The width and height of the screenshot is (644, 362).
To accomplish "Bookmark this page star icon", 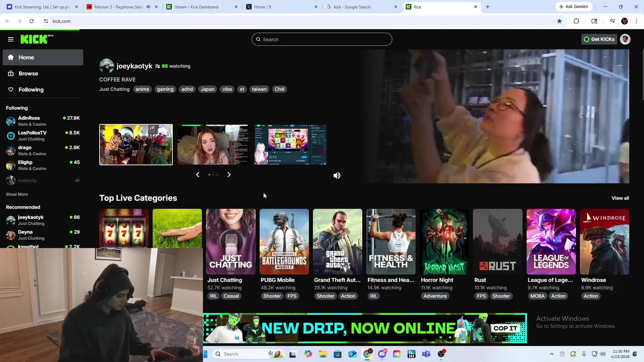I will (x=559, y=21).
